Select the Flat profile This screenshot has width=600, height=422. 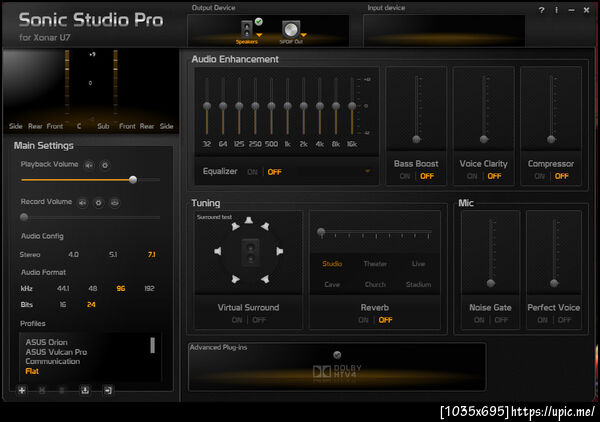pyautogui.click(x=32, y=371)
